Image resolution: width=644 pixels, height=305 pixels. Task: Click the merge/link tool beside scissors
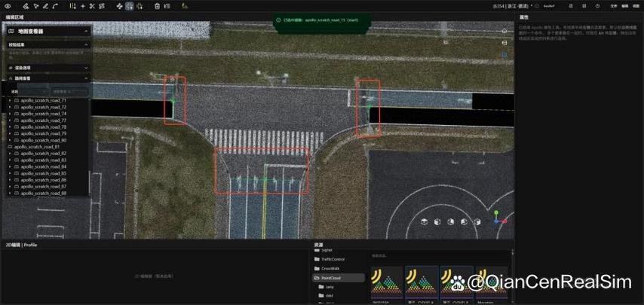(102, 6)
